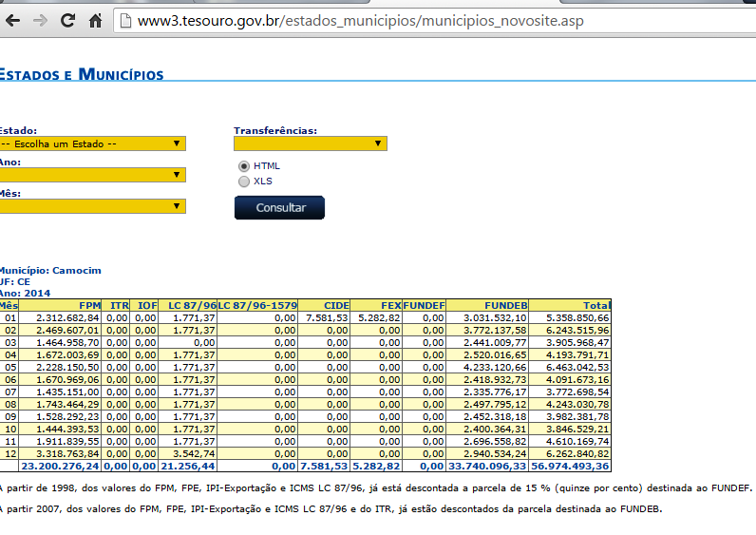
Task: Click FPM value 1.672.003,69
Action: [x=67, y=355]
